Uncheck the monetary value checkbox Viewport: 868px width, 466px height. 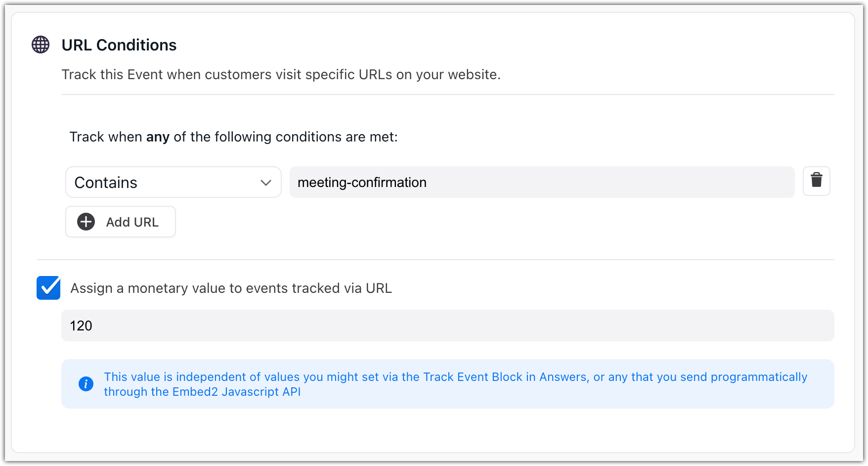[48, 288]
